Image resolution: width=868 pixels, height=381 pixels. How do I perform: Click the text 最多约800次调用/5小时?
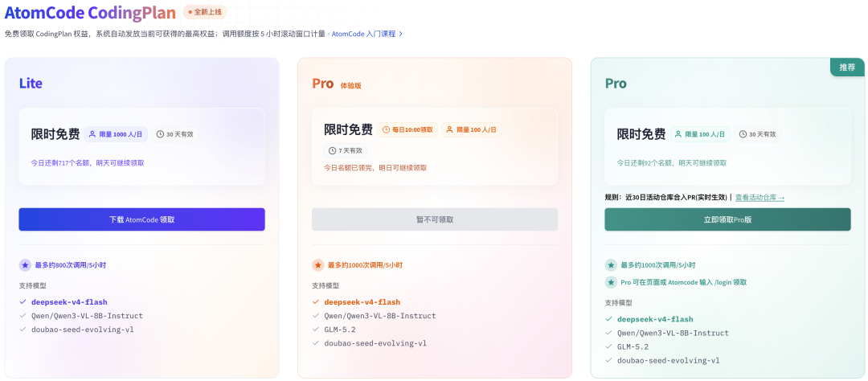coord(70,265)
